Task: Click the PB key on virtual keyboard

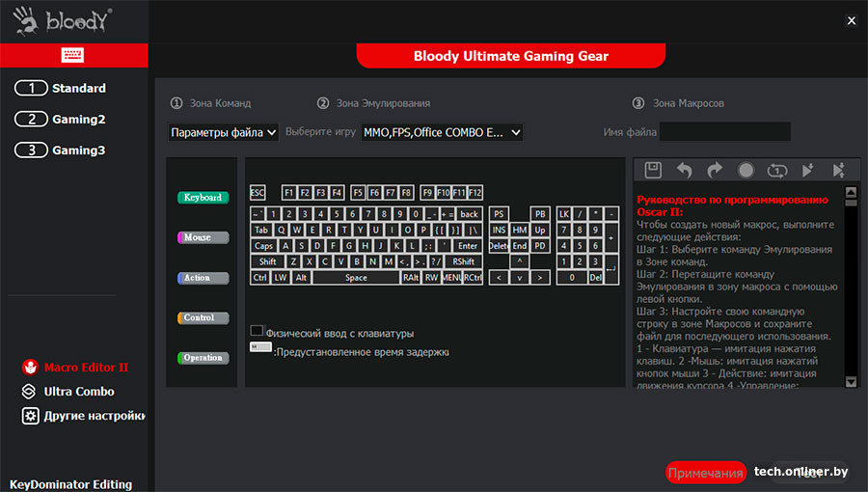Action: point(540,214)
